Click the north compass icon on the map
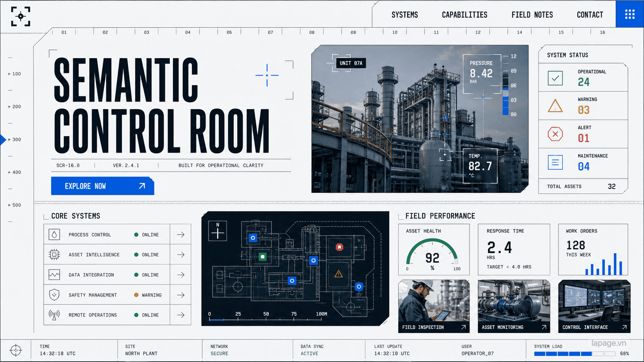This screenshot has width=644, height=362. (218, 231)
